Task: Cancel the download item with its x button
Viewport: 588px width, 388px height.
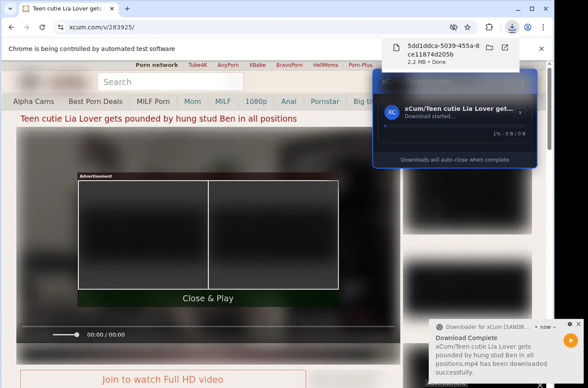Action: pyautogui.click(x=520, y=113)
